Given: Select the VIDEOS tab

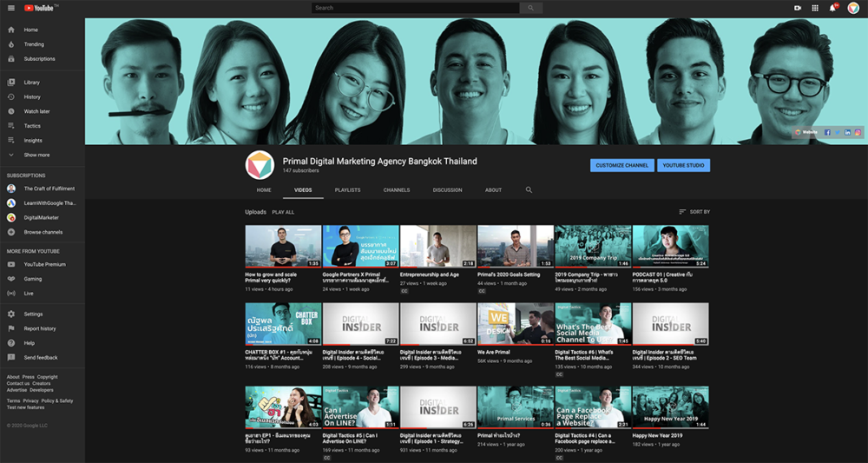Looking at the screenshot, I should click(303, 190).
